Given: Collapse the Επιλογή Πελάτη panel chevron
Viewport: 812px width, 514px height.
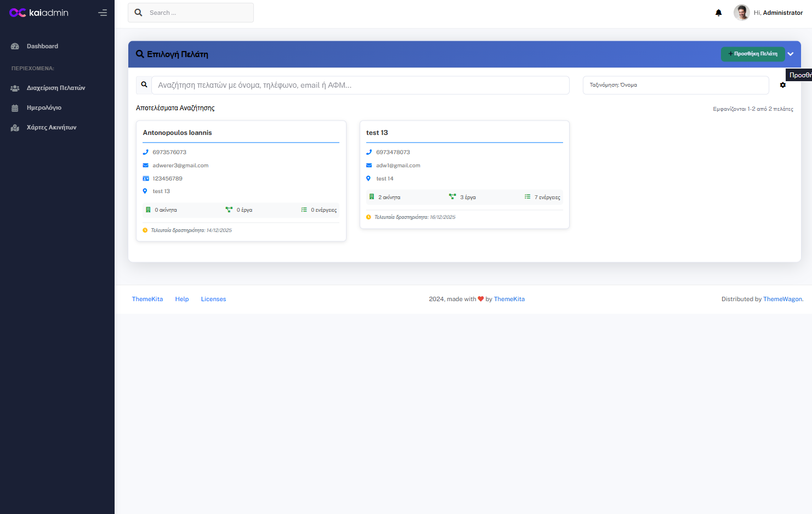Looking at the screenshot, I should (x=791, y=54).
